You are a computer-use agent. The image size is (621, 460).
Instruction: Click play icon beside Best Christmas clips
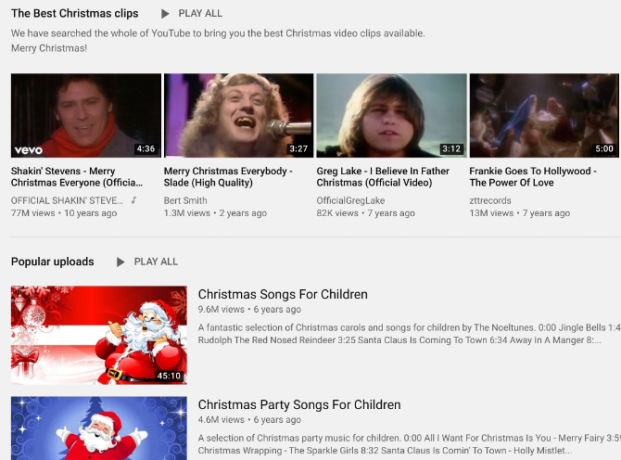[x=165, y=14]
